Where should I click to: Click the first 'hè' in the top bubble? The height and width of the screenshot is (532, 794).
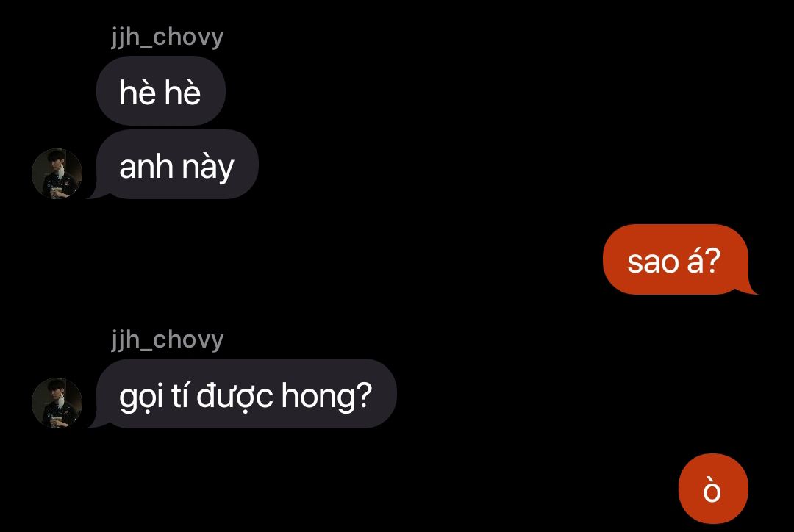pos(137,92)
